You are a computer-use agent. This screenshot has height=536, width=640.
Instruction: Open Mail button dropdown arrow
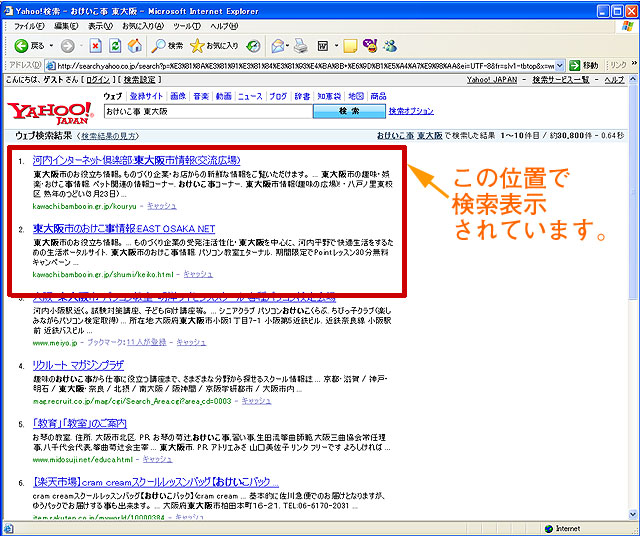pyautogui.click(x=288, y=46)
